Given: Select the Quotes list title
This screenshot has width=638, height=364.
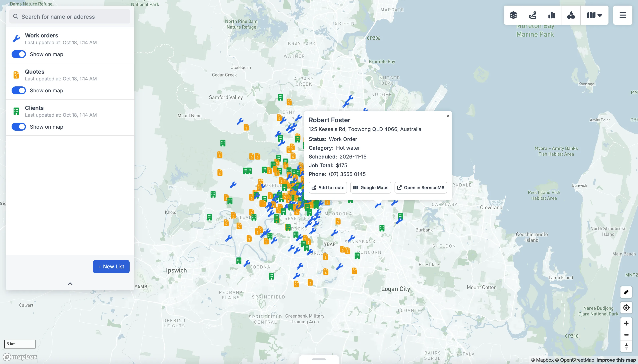Looking at the screenshot, I should click(x=34, y=72).
